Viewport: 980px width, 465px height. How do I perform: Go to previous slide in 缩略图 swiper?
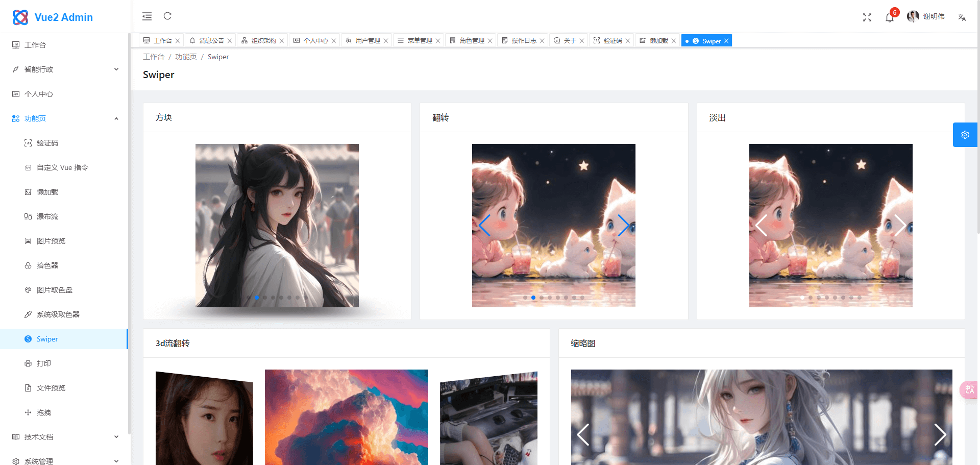(583, 435)
